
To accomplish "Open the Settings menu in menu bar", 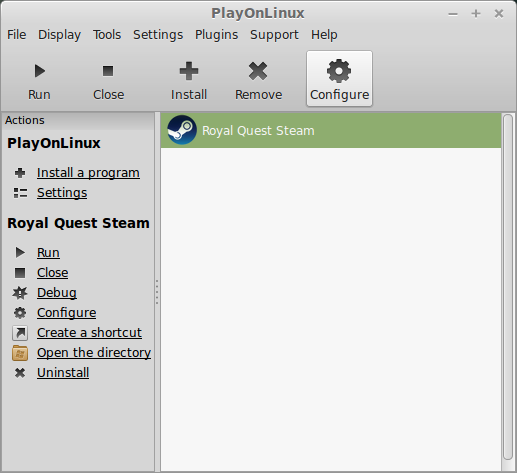I will pos(158,35).
